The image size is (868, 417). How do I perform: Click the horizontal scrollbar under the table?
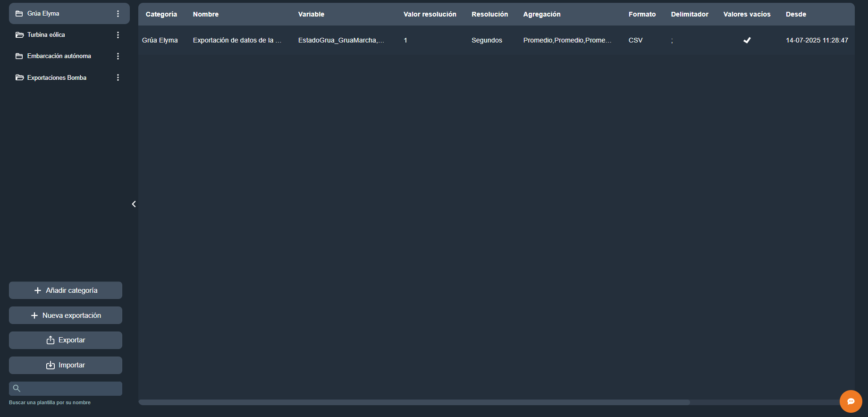[414, 402]
